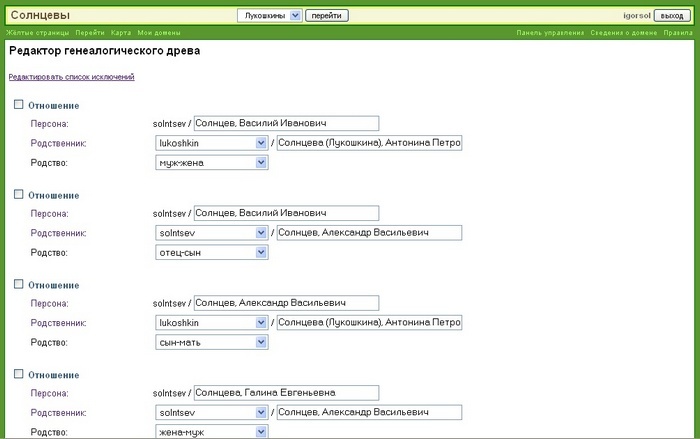Check the first Отношение checkbox
The height and width of the screenshot is (439, 700).
coord(18,104)
